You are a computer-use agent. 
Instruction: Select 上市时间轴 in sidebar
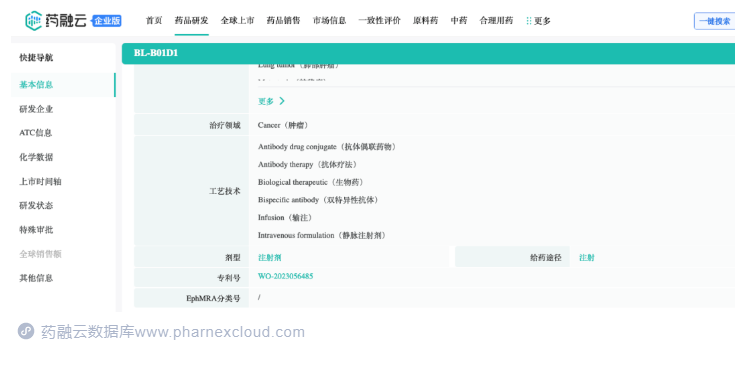(x=40, y=182)
